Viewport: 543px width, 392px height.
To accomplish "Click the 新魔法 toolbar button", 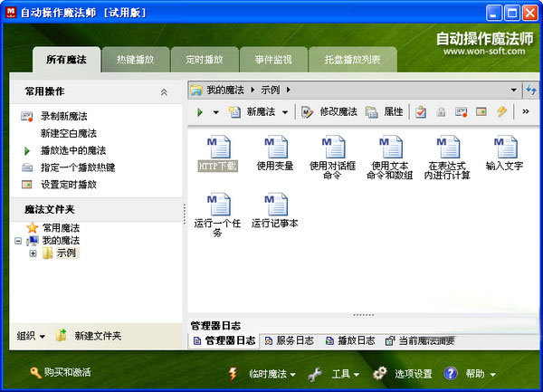I will (x=252, y=112).
